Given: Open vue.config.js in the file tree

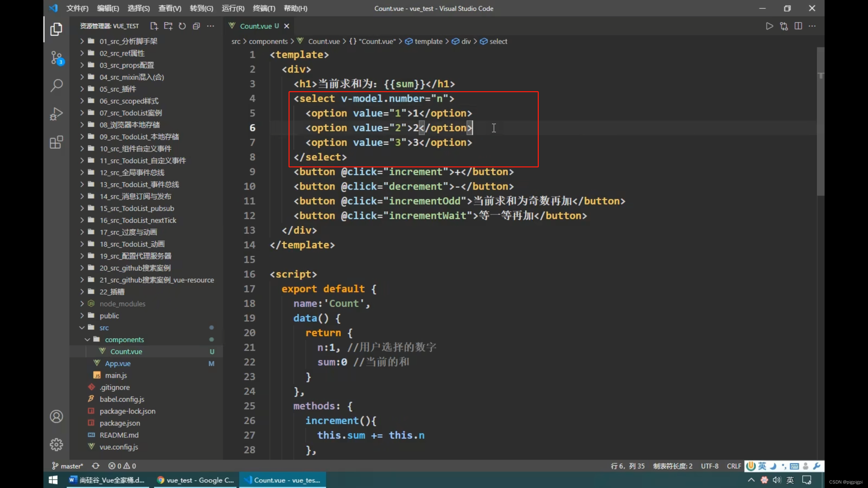Looking at the screenshot, I should click(146, 447).
